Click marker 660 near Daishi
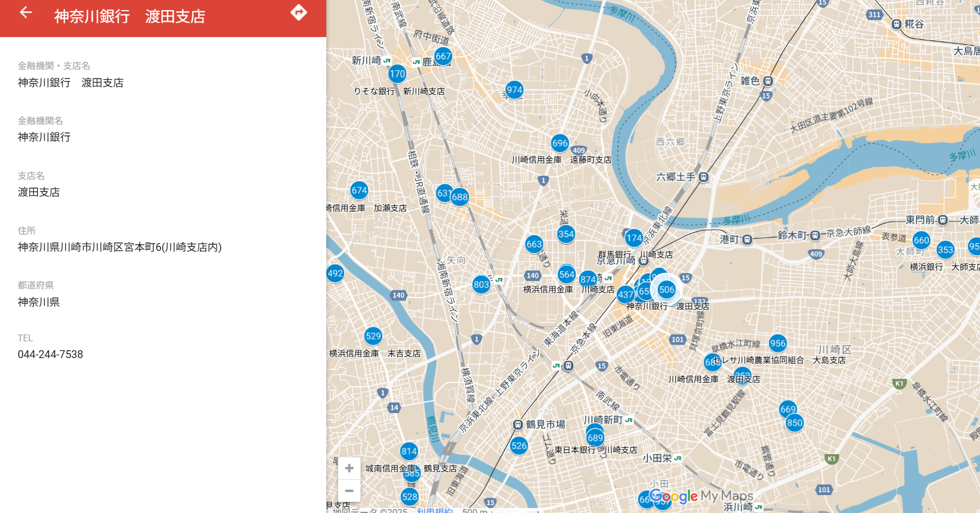The image size is (980, 513). coord(922,240)
